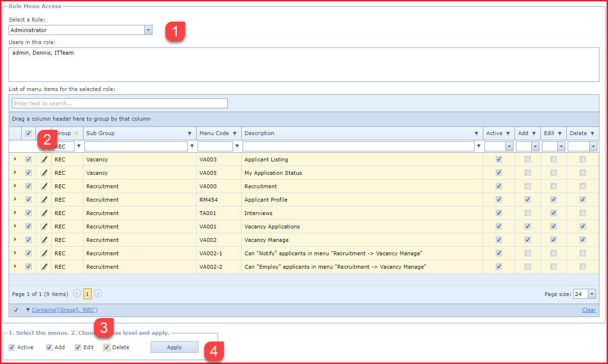The height and width of the screenshot is (364, 608).
Task: Open the Delete column filter dropdown
Action: click(594, 147)
